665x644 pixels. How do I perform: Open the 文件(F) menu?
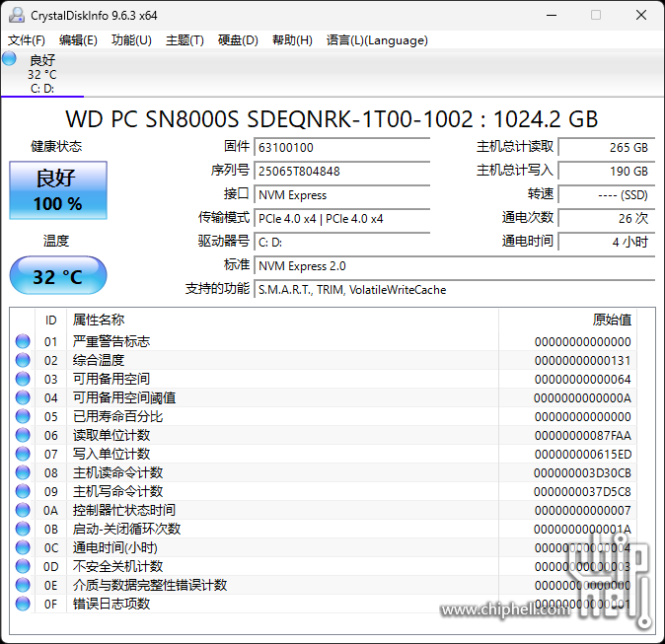click(x=27, y=40)
